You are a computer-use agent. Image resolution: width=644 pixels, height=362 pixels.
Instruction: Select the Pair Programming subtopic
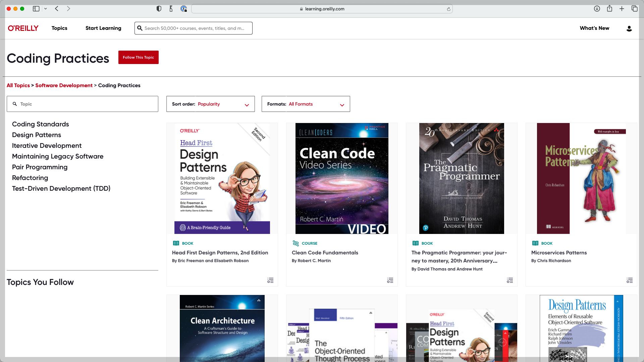click(x=40, y=167)
